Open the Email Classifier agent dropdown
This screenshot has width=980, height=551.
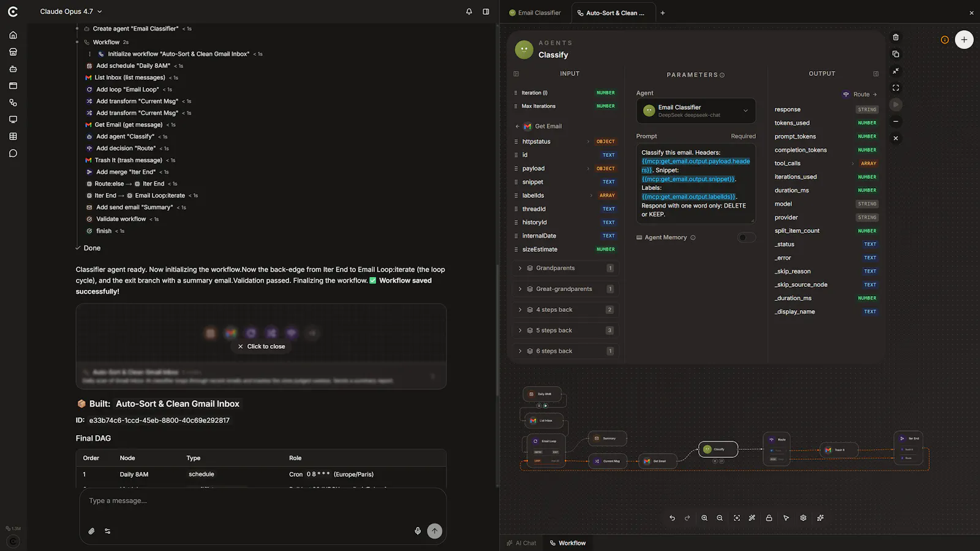click(696, 111)
